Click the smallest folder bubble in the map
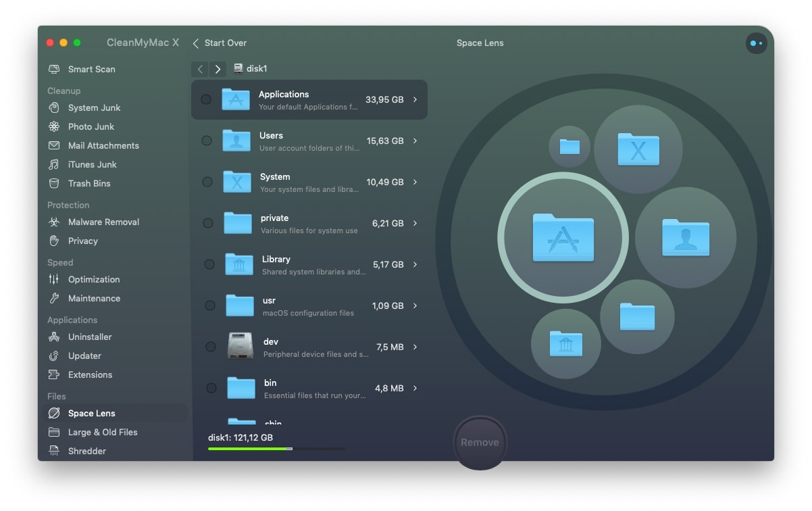The width and height of the screenshot is (812, 511). tap(569, 147)
